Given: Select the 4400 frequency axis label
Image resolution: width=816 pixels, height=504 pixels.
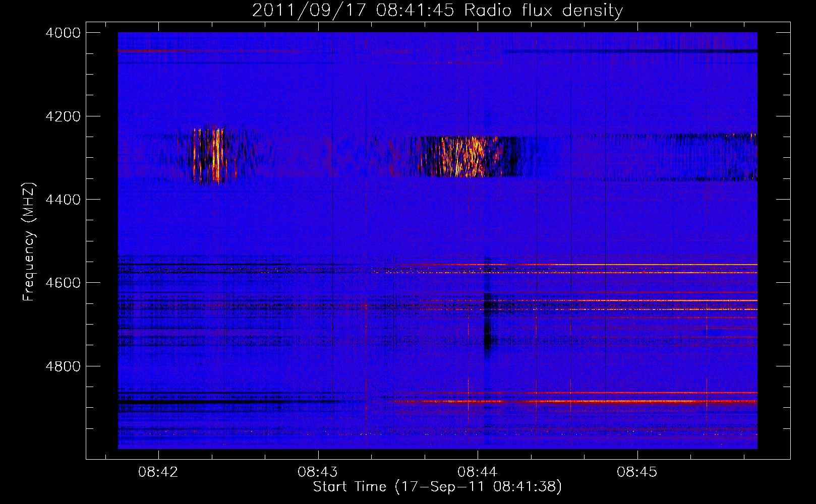Looking at the screenshot, I should (x=63, y=200).
